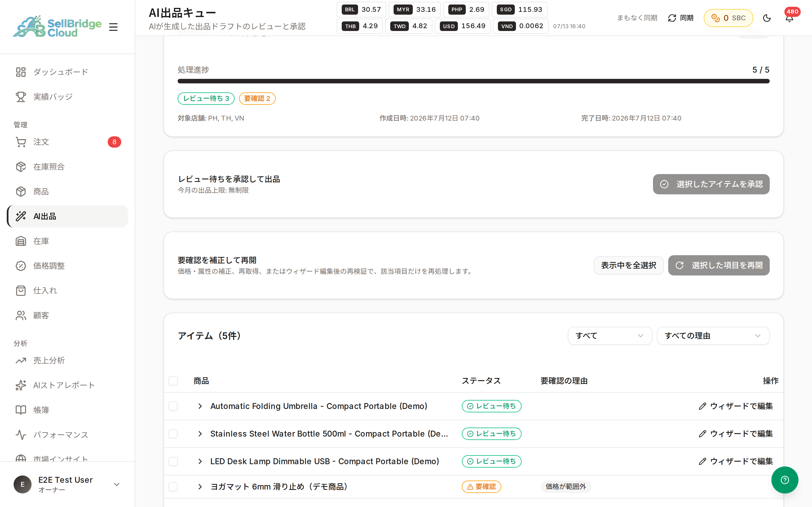The height and width of the screenshot is (507, 812).
Task: Click ウィザードで編集 for Stainless Steel Water Bottle
Action: point(736,433)
